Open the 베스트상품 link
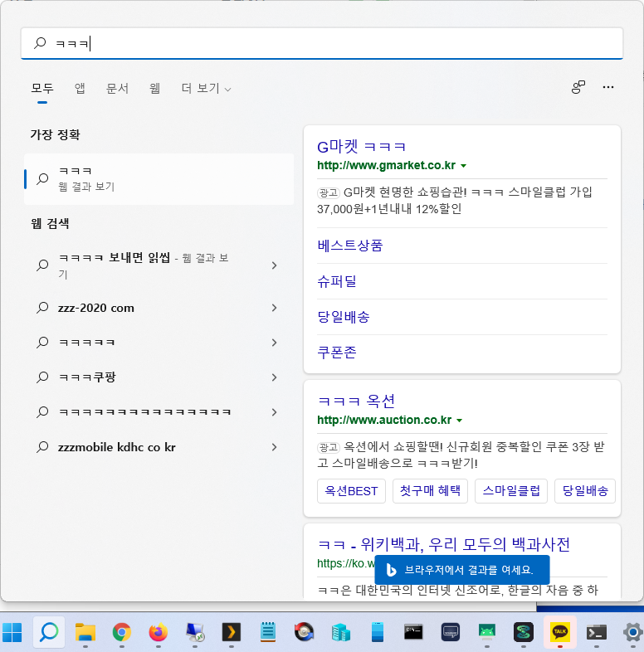 click(x=350, y=246)
